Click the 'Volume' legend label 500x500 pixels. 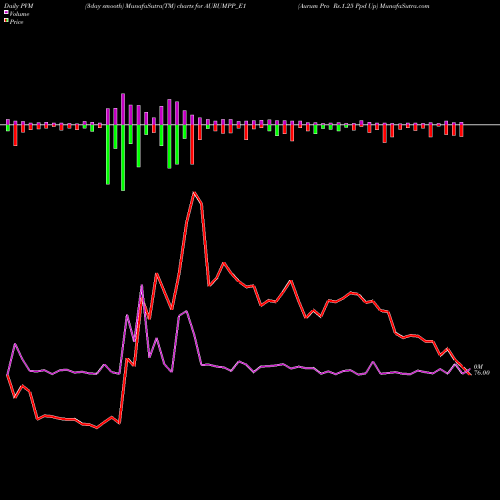[x=19, y=14]
